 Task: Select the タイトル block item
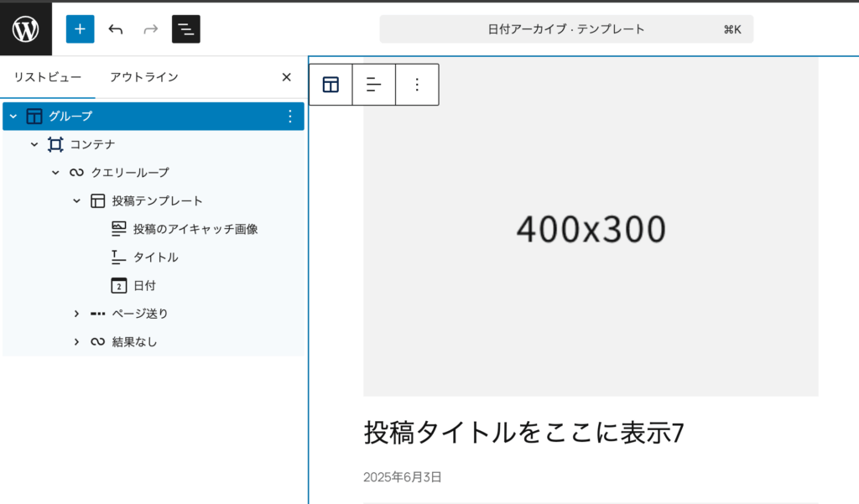pos(155,257)
